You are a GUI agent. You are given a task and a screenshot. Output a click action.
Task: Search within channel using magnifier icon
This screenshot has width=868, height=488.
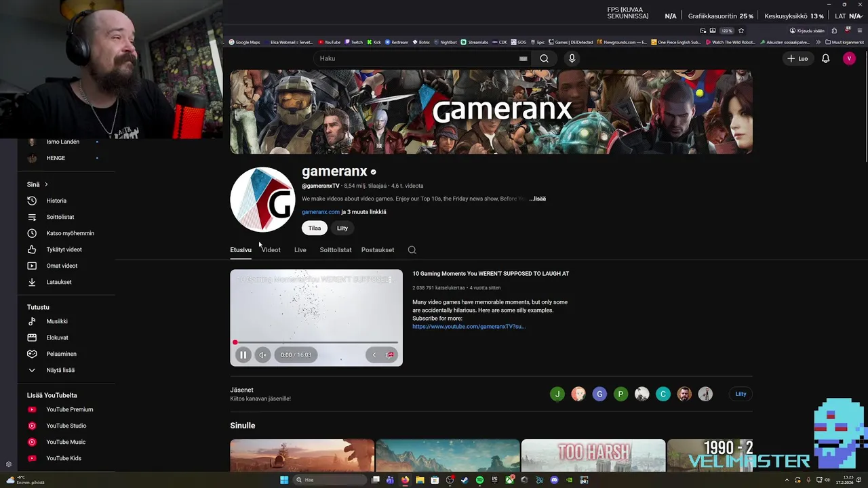(x=412, y=249)
